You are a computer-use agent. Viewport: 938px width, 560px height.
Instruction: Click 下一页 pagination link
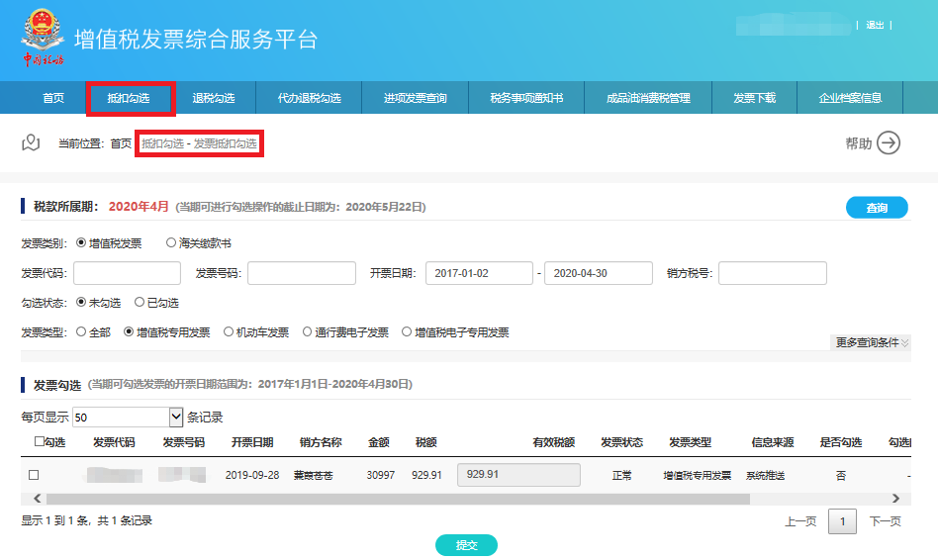point(885,521)
